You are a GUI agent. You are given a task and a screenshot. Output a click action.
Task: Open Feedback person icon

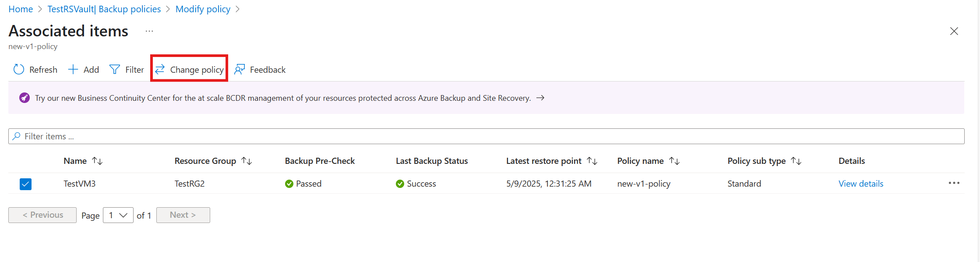pyautogui.click(x=240, y=70)
